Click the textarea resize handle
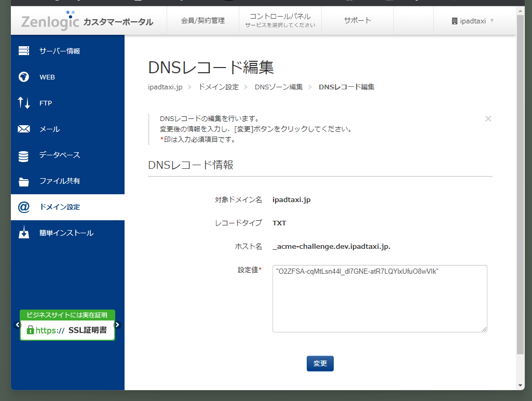 484,329
